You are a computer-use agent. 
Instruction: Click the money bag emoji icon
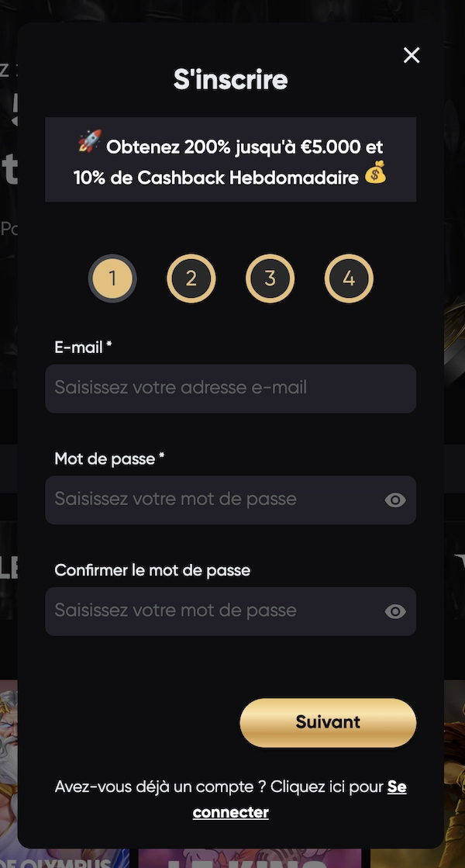(375, 175)
